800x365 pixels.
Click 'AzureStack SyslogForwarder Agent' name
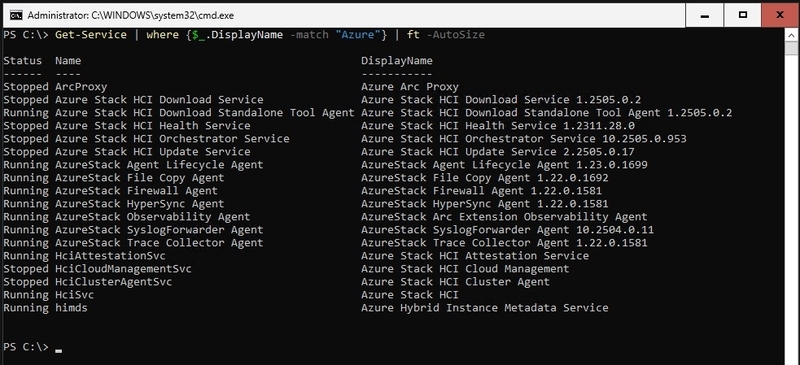[159, 230]
